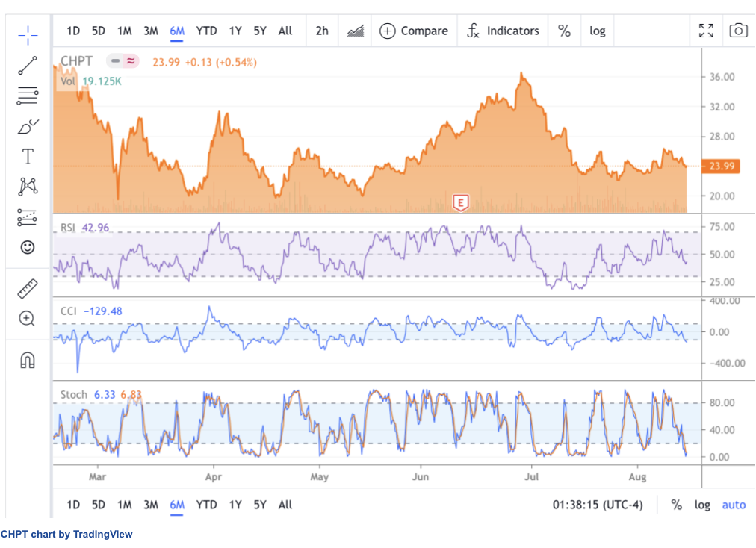
Task: Click the 36.00 price axis label
Action: point(722,77)
